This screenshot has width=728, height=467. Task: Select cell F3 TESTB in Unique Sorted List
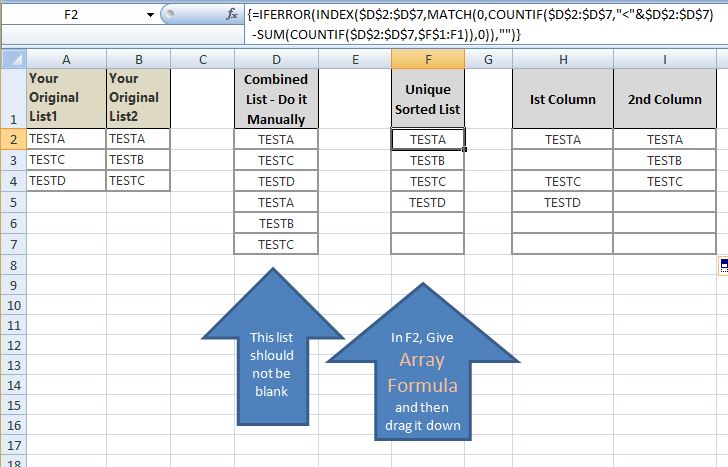428,160
